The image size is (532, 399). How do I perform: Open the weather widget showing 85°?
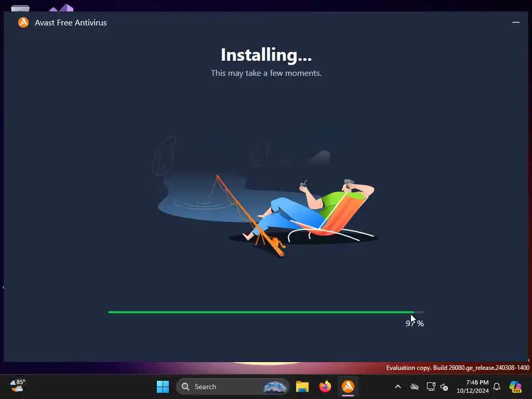pos(18,386)
